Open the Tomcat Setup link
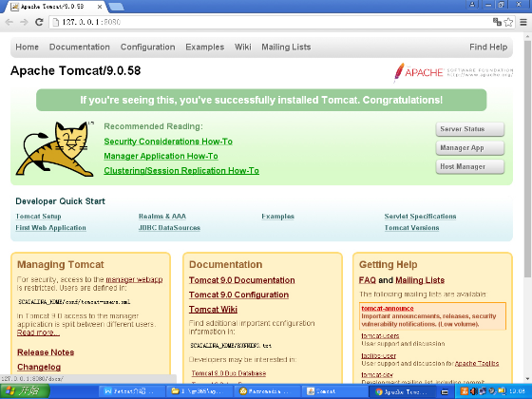The image size is (532, 399). click(x=38, y=217)
